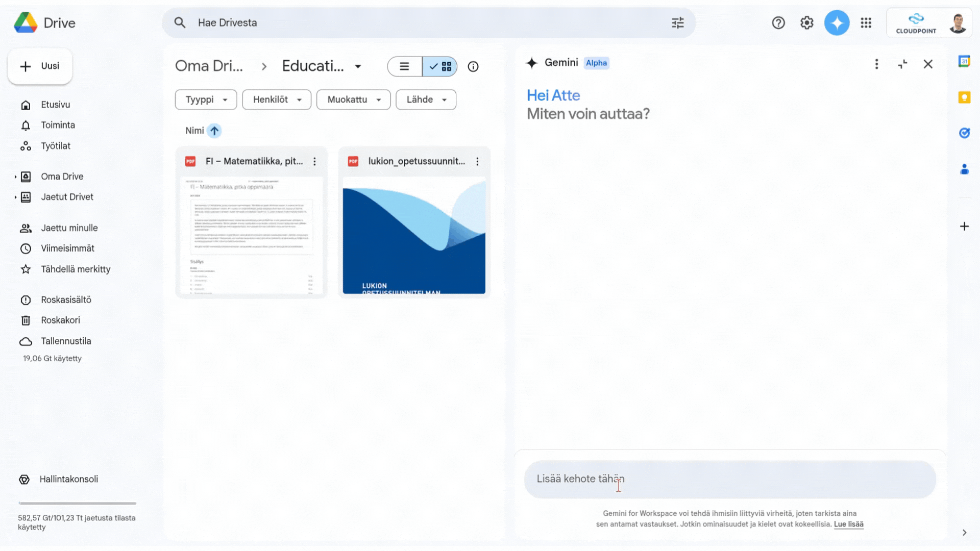Viewport: 980px width, 551px height.
Task: Open Google apps grid menu
Action: [867, 22]
